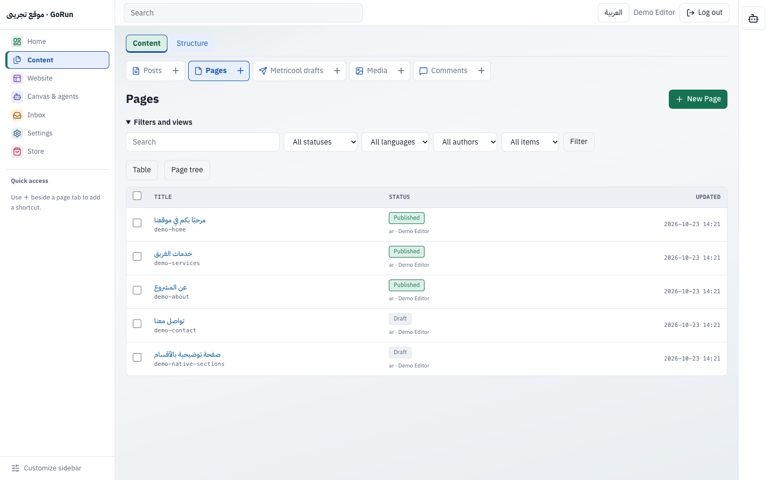This screenshot has width=768, height=480.
Task: Click the STATUS column header
Action: 399,197
